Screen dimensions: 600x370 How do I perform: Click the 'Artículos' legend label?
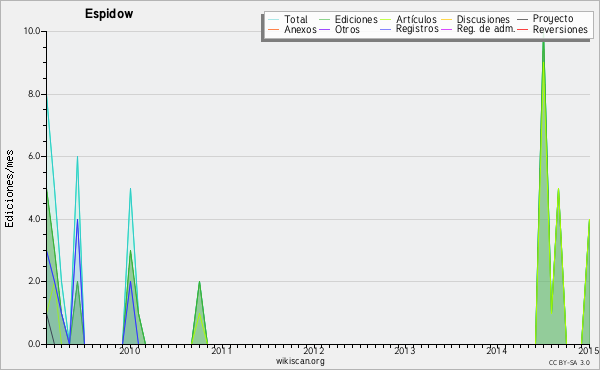(x=416, y=19)
